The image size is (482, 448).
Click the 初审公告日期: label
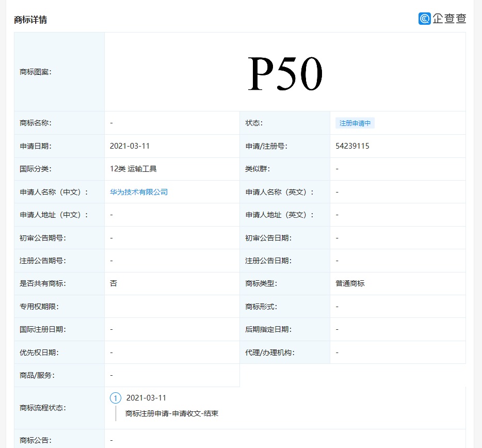268,238
